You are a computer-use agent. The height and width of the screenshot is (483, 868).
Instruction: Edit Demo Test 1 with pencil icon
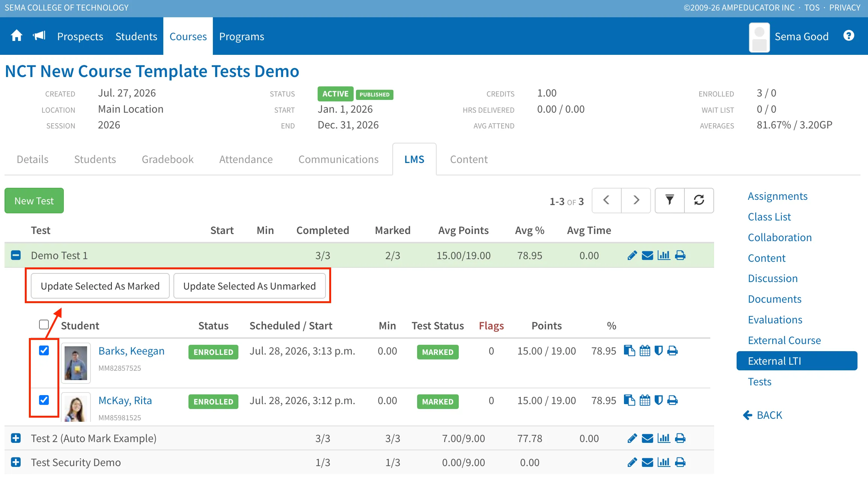632,255
